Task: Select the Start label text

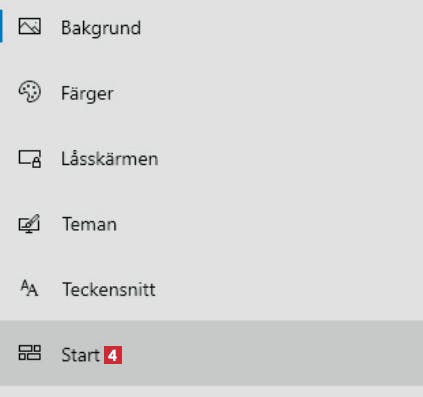Action: [81, 355]
